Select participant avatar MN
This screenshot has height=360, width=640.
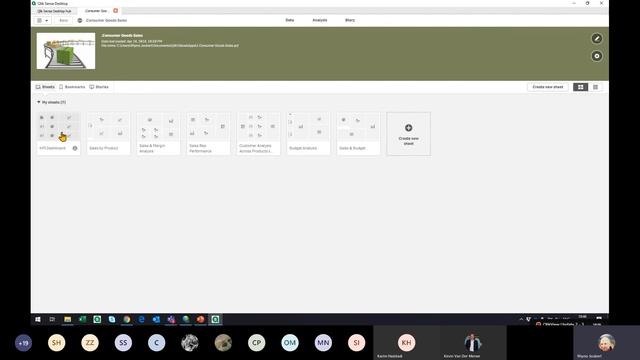click(323, 343)
